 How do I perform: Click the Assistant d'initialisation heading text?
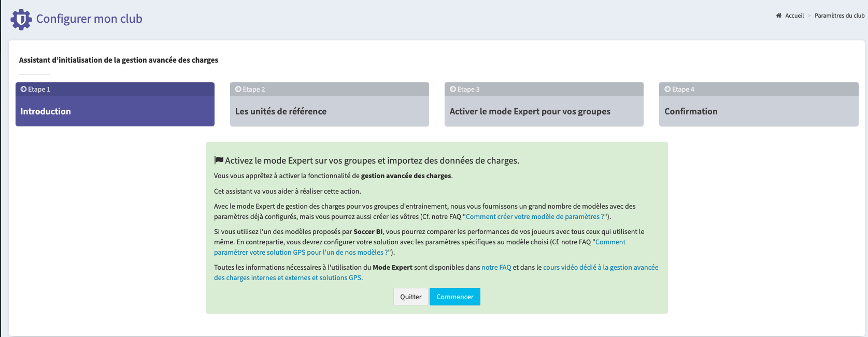coord(119,60)
